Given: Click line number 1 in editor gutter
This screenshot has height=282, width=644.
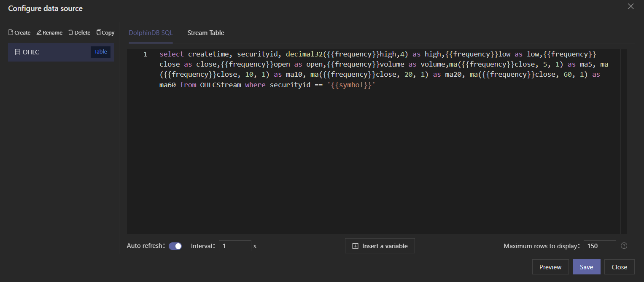Looking at the screenshot, I should [x=145, y=54].
